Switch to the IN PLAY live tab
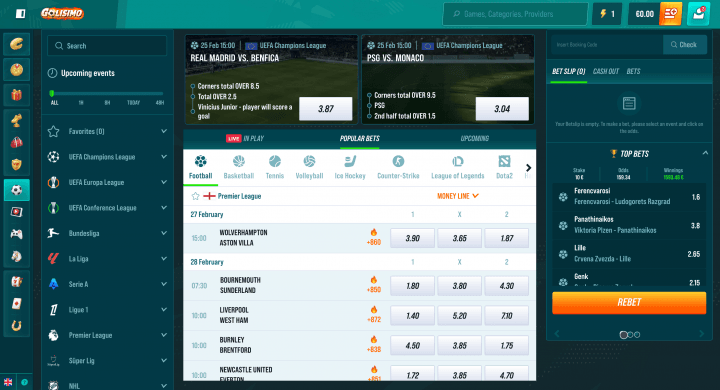Viewport: 720px width, 390px height. pyautogui.click(x=245, y=138)
